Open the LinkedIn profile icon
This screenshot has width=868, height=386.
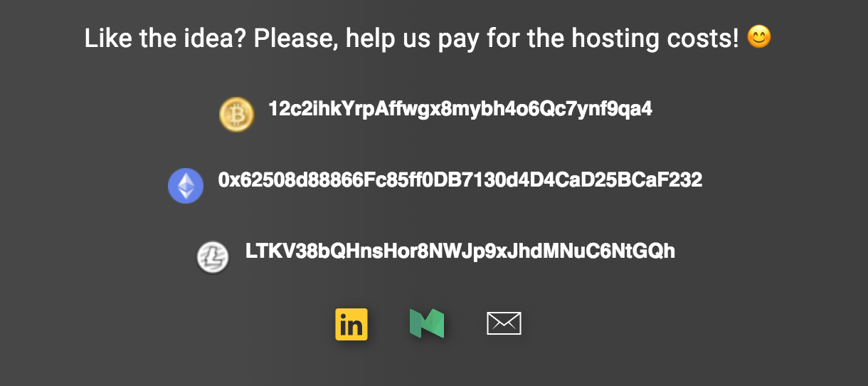(351, 324)
